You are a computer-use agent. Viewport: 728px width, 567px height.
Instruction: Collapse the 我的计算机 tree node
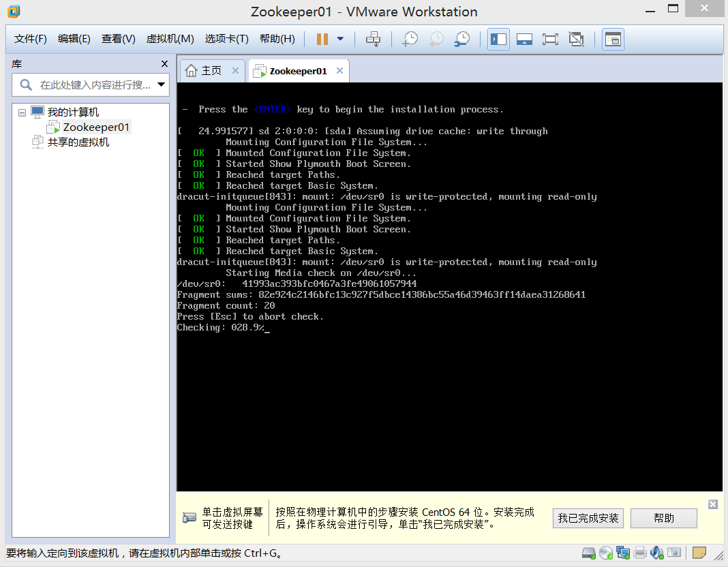coord(22,112)
